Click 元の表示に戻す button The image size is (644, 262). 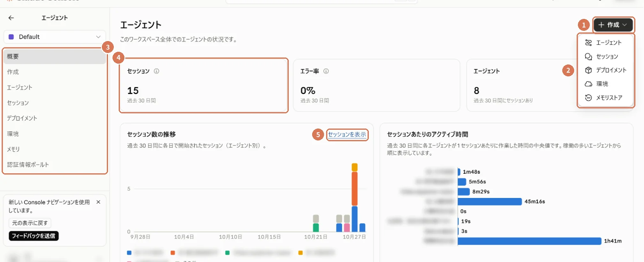coord(30,223)
